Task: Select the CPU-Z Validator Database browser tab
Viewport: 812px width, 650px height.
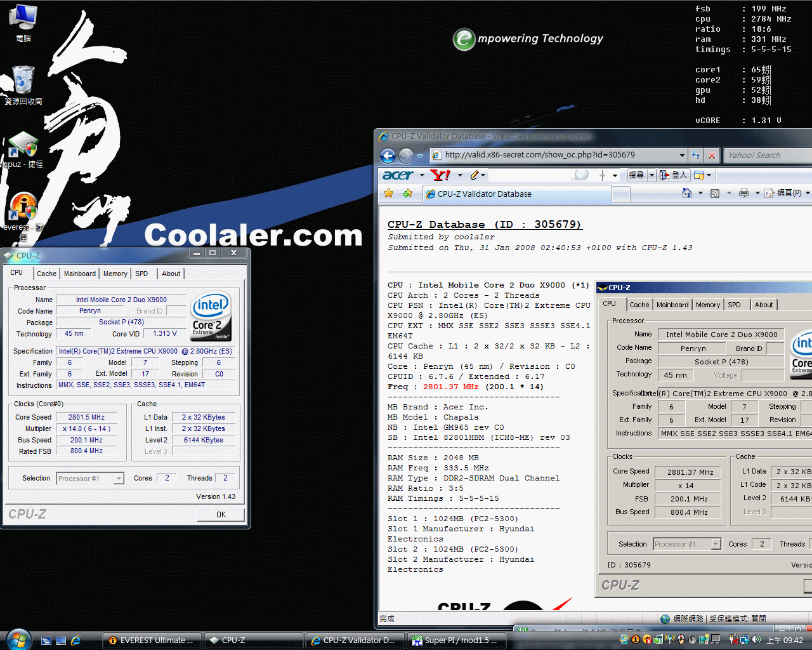Action: click(516, 194)
